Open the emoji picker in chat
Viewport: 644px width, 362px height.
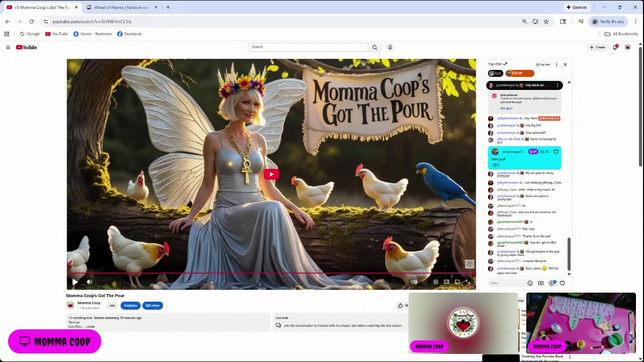530,283
